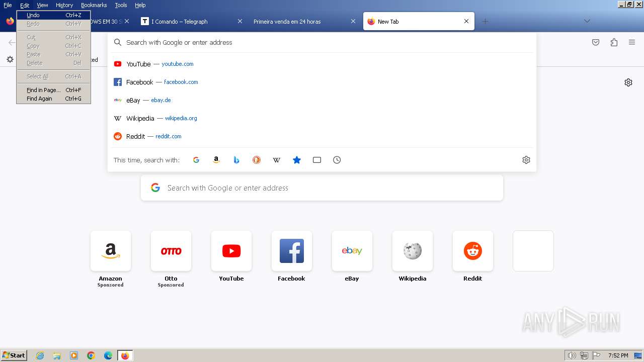
Task: Open the File menu
Action: point(8,5)
